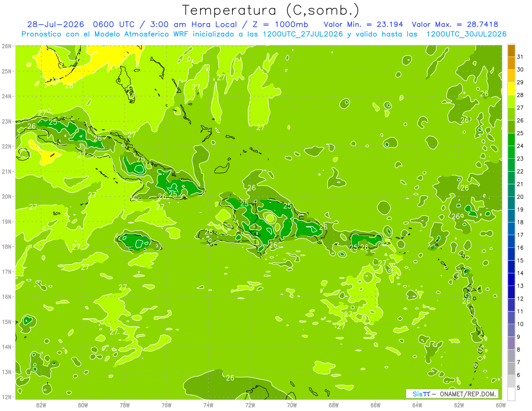Click the latitude axis label 20N
This screenshot has height=411, width=532.
pyautogui.click(x=6, y=196)
